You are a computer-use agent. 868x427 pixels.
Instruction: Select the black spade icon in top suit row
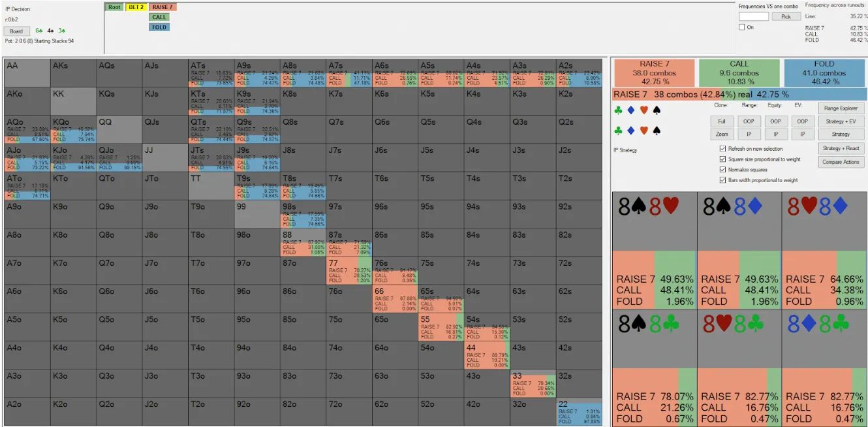(657, 111)
